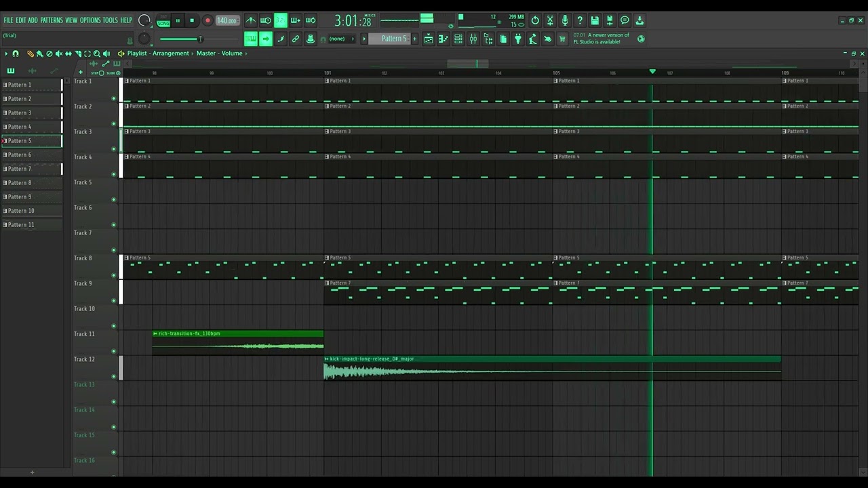868x488 pixels.
Task: Stop the playback
Action: (x=193, y=21)
